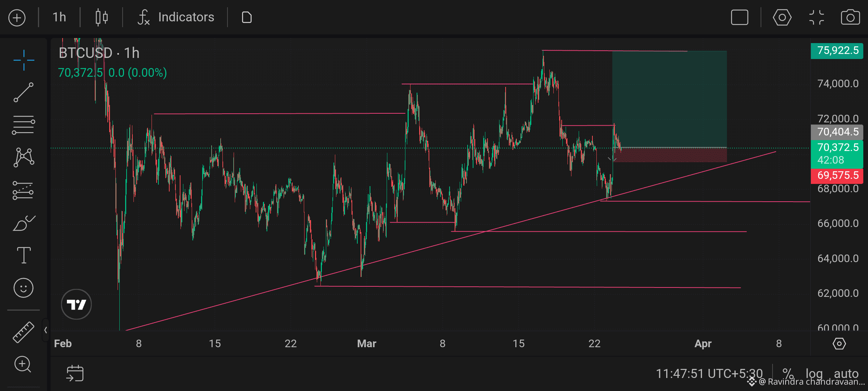This screenshot has width=868, height=391.
Task: Click the Apr label on time axis
Action: (703, 344)
